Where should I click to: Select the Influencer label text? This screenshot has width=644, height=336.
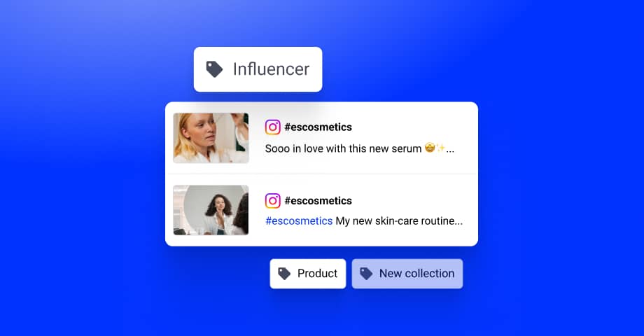point(271,69)
